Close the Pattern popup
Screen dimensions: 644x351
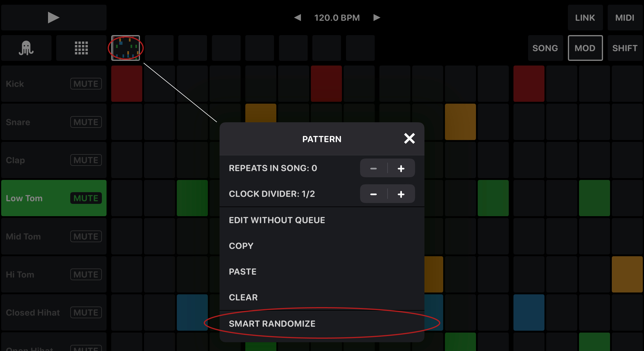click(409, 138)
